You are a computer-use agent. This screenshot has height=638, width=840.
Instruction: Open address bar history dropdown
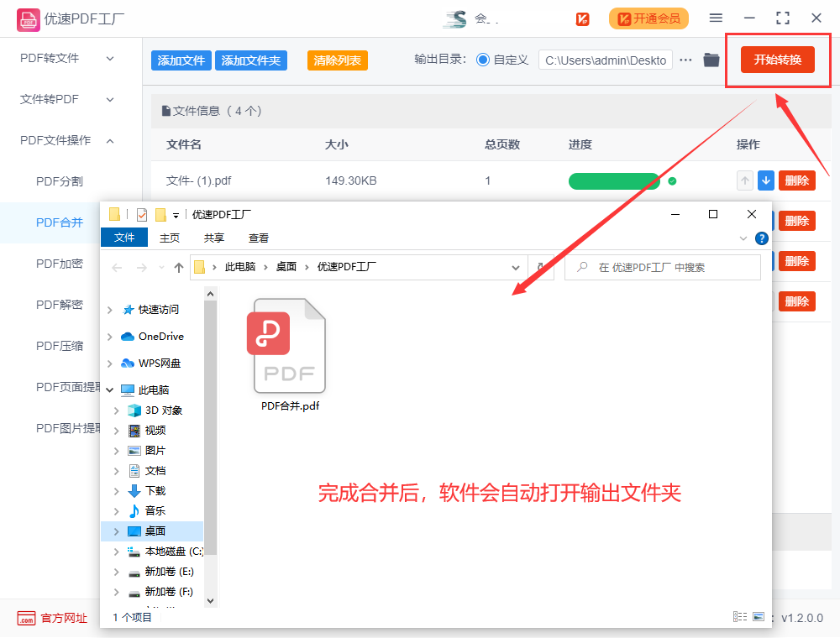pos(516,267)
